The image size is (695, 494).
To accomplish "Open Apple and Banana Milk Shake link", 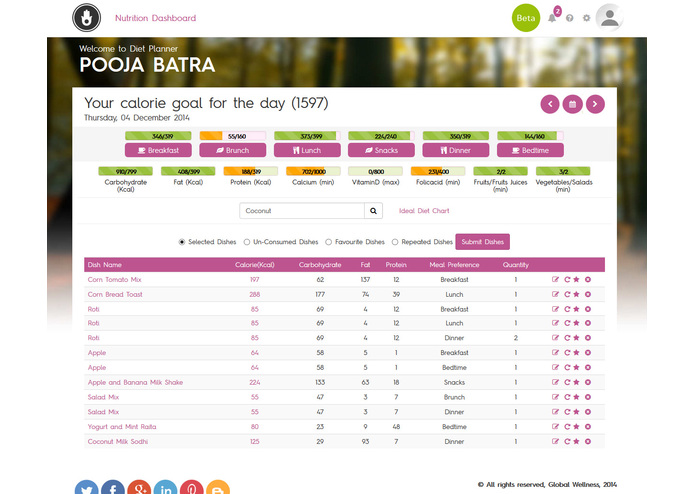I will pyautogui.click(x=135, y=382).
